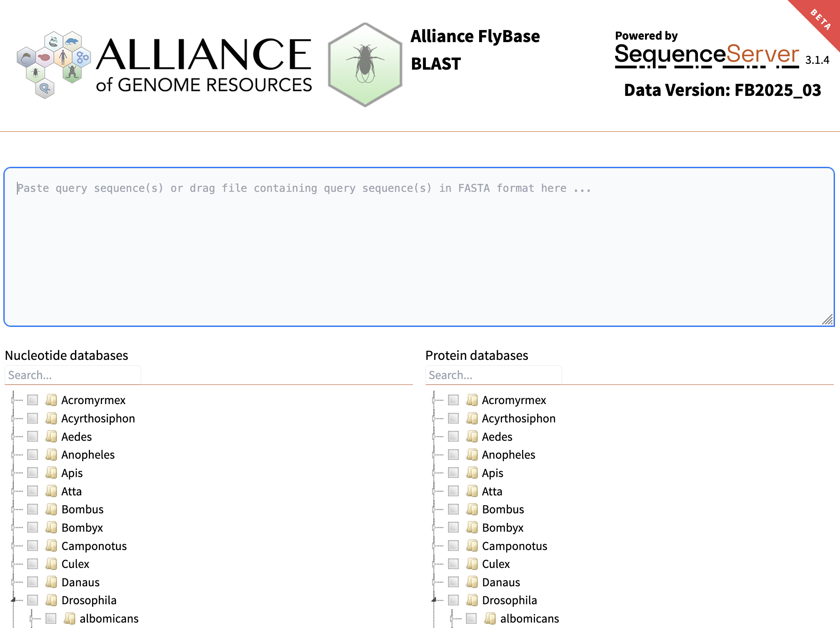This screenshot has width=840, height=628.
Task: Click the albomicans folder icon under Protein Drosophila
Action: [x=490, y=618]
